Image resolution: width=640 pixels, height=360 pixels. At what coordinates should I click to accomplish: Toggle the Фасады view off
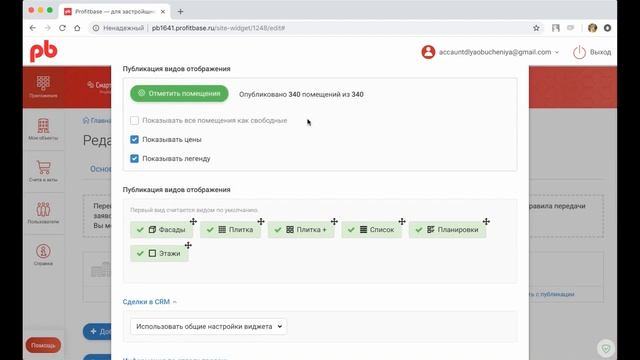[x=162, y=230]
